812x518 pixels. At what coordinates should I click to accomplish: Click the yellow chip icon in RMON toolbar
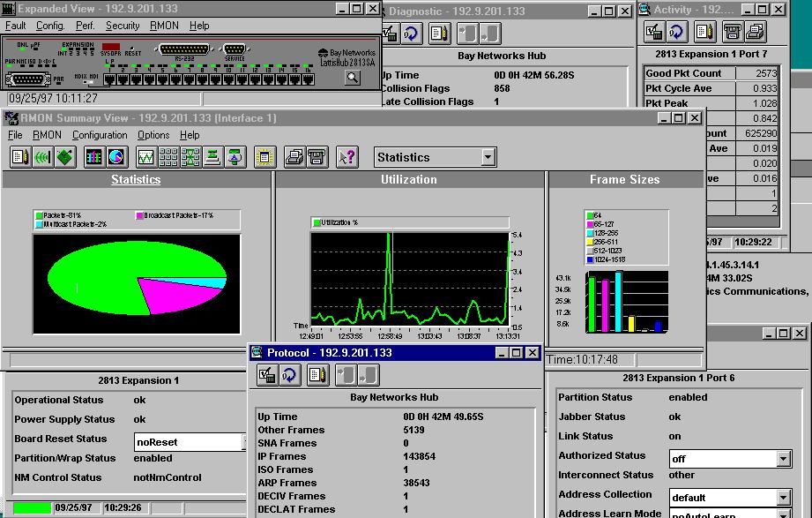tap(264, 157)
